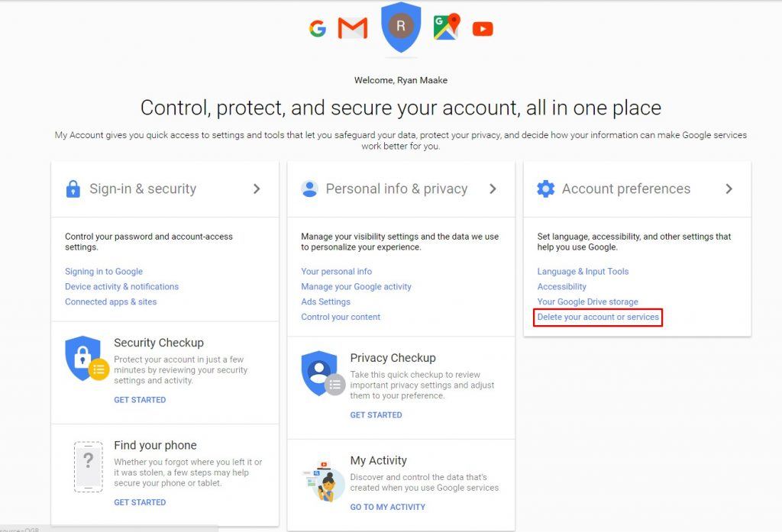
Task: Click the YouTube play icon
Action: point(483,29)
